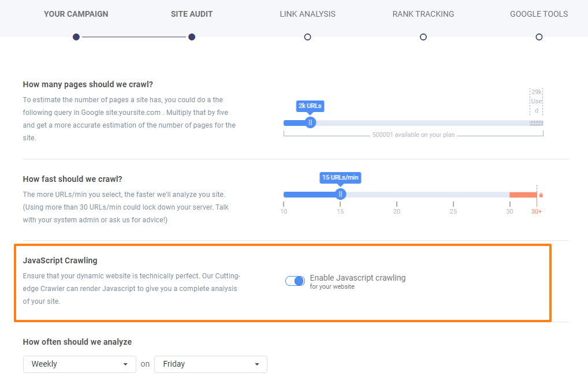Click the Rank Tracking progress circle
The image size is (588, 384).
(x=423, y=37)
